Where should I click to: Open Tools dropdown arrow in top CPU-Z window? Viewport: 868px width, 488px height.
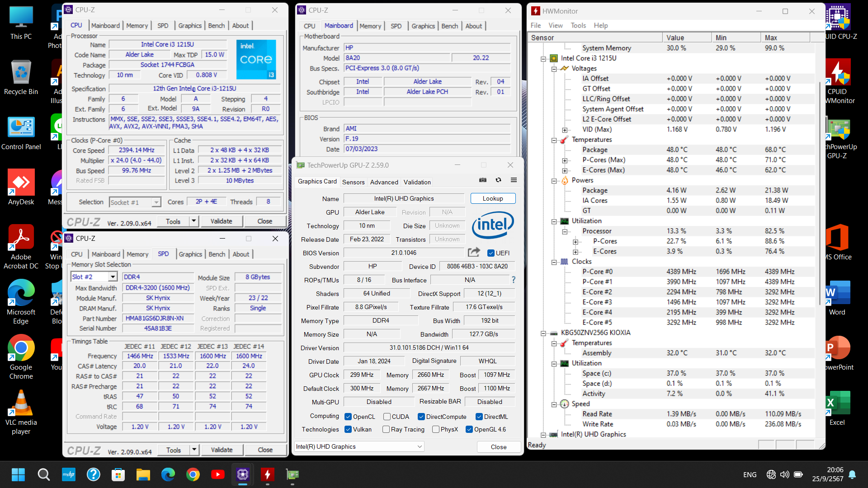193,221
